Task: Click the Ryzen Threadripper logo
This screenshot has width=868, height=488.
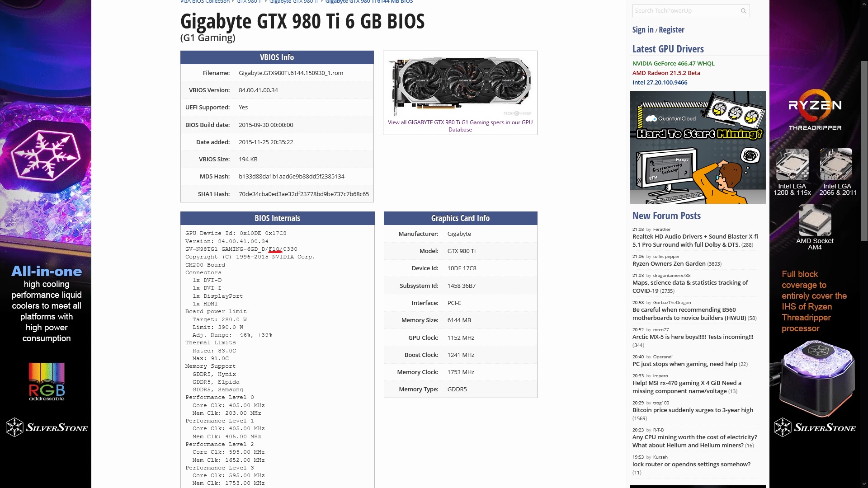Action: coord(815,111)
